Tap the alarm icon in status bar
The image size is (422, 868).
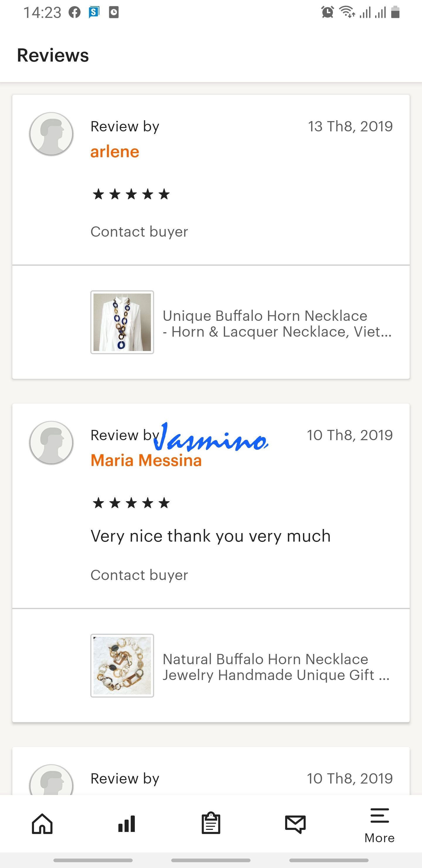(327, 13)
